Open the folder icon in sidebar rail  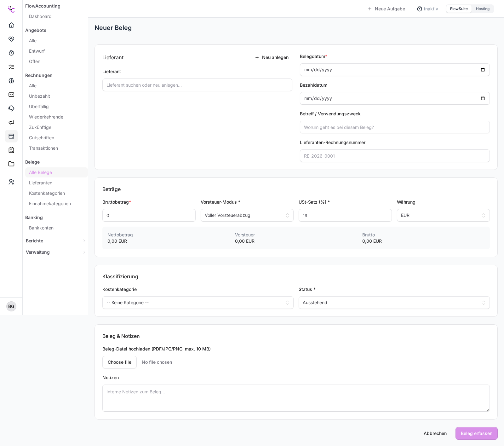pyautogui.click(x=11, y=164)
